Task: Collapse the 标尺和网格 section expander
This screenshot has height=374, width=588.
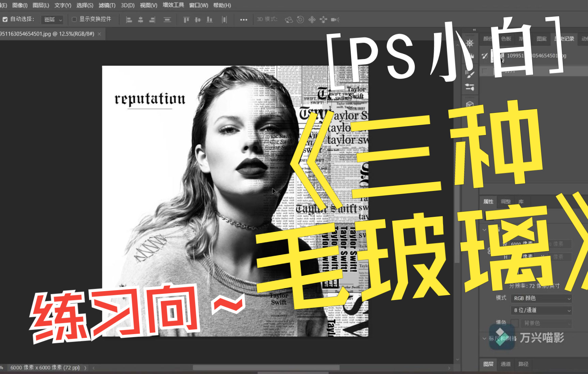Action: (x=484, y=338)
